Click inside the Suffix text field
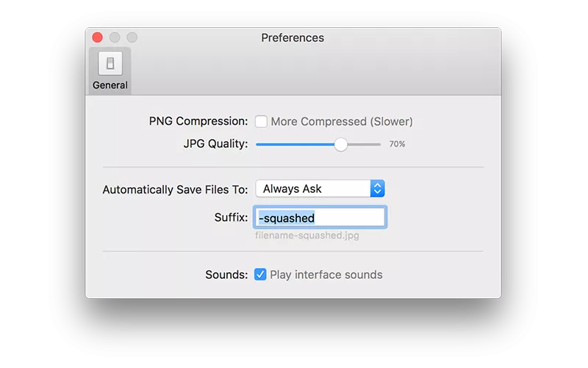The height and width of the screenshot is (368, 588). pyautogui.click(x=320, y=217)
